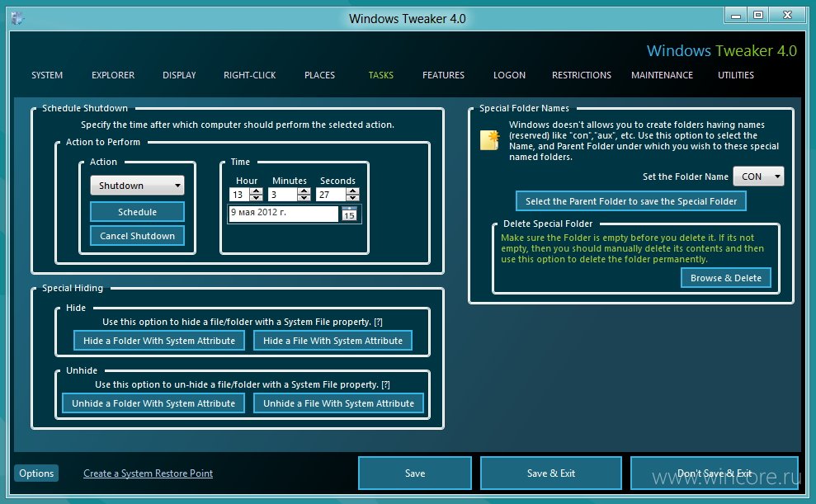Click Cancel Shutdown button
The height and width of the screenshot is (504, 816).
(x=138, y=236)
